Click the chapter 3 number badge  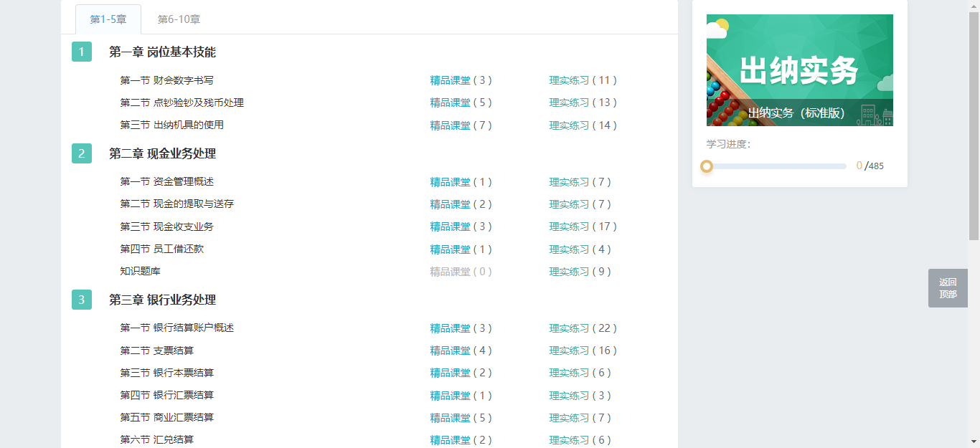(x=82, y=300)
